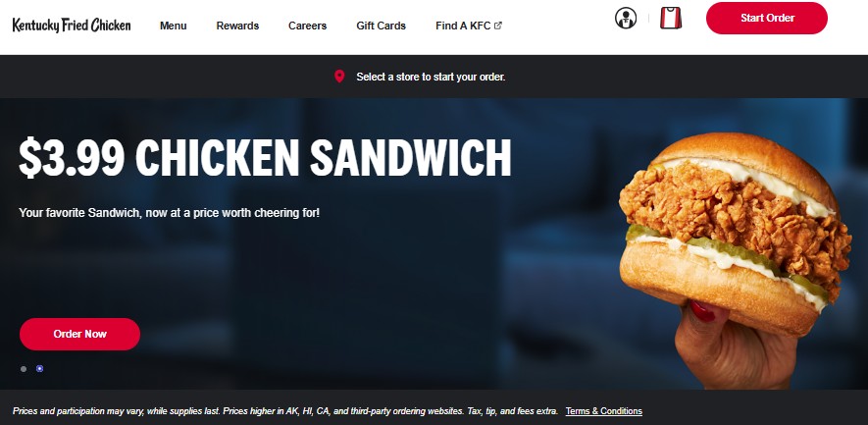This screenshot has height=425, width=868.
Task: Follow the Find A KFC link
Action: (x=463, y=26)
